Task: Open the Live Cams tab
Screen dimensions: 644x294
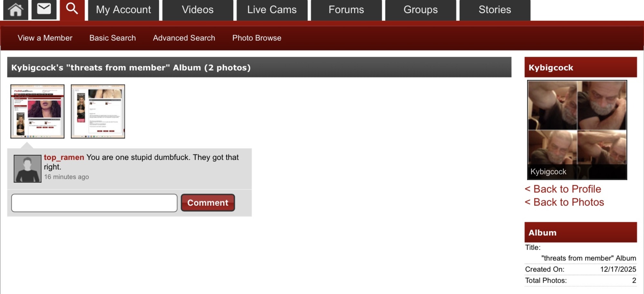Action: click(x=272, y=10)
